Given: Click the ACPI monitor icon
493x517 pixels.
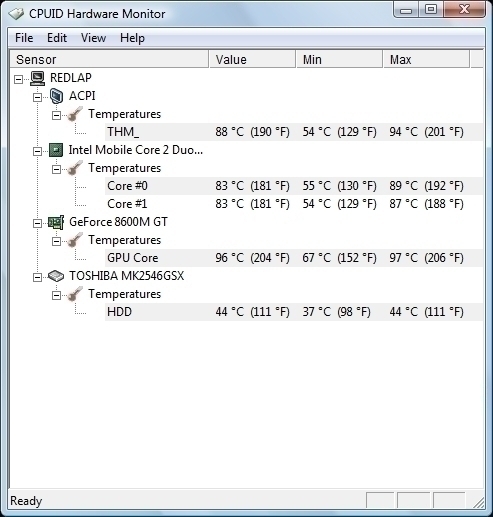Looking at the screenshot, I should [x=56, y=96].
